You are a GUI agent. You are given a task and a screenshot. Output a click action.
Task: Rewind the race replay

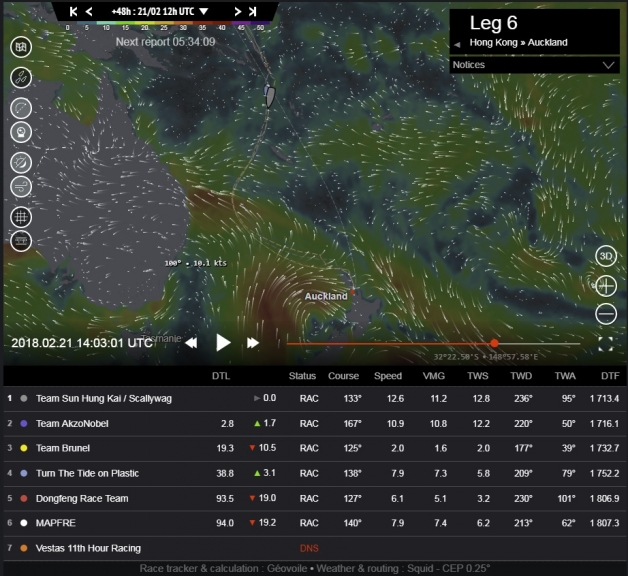(191, 343)
